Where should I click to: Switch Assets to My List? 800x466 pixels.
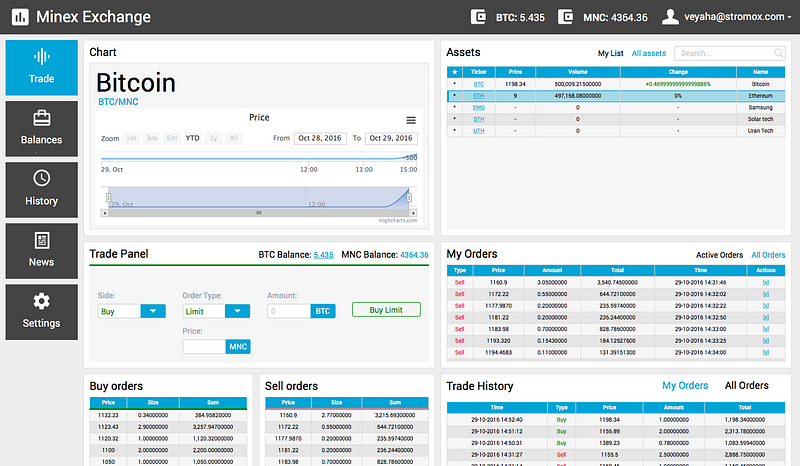[611, 53]
